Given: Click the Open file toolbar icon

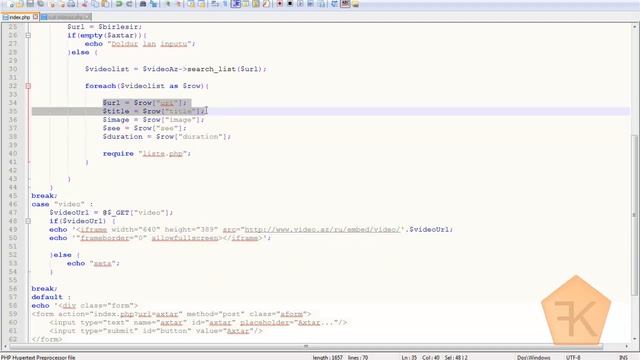Looking at the screenshot, I should [x=20, y=4].
